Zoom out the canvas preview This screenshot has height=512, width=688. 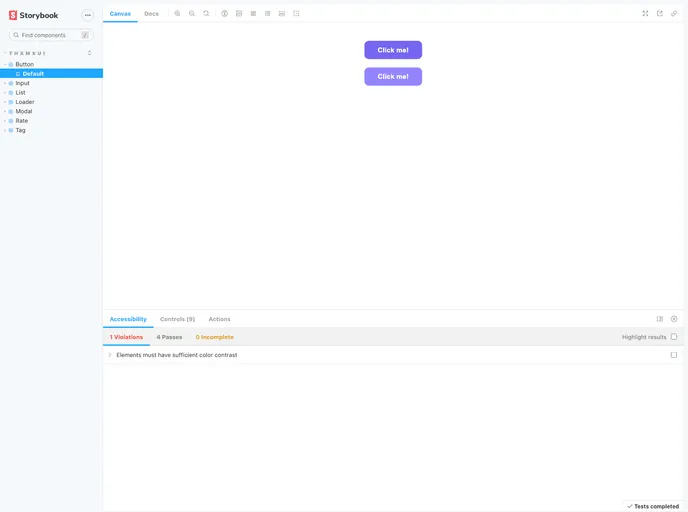click(x=192, y=14)
